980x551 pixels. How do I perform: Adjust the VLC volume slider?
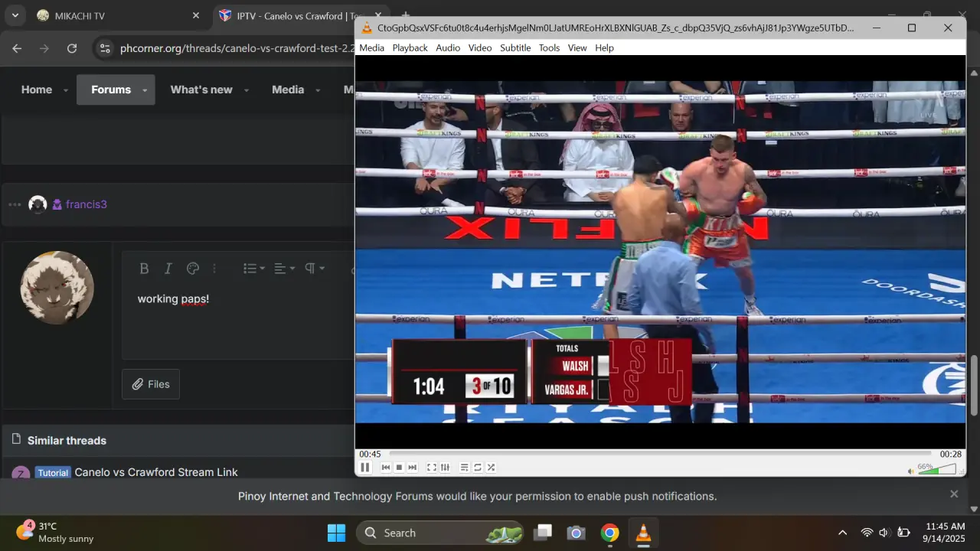click(938, 469)
